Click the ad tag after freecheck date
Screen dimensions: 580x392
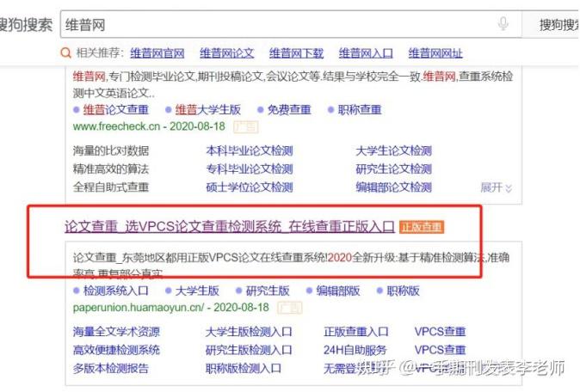click(245, 126)
